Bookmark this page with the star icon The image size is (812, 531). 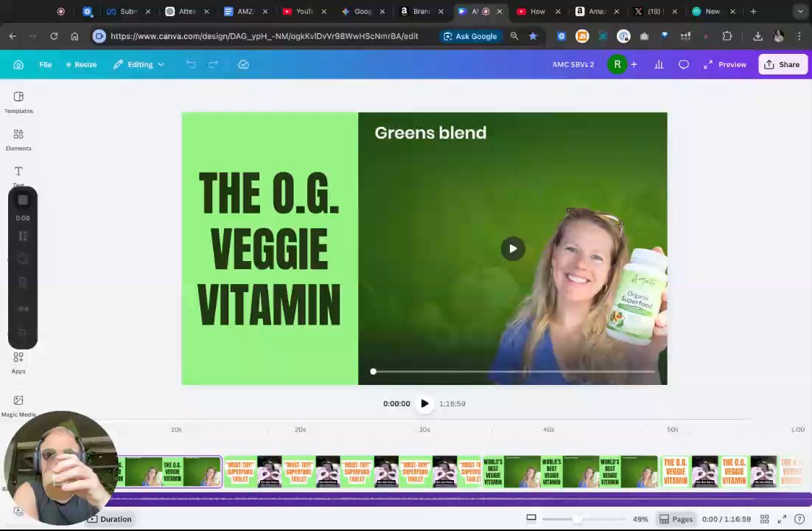(533, 36)
